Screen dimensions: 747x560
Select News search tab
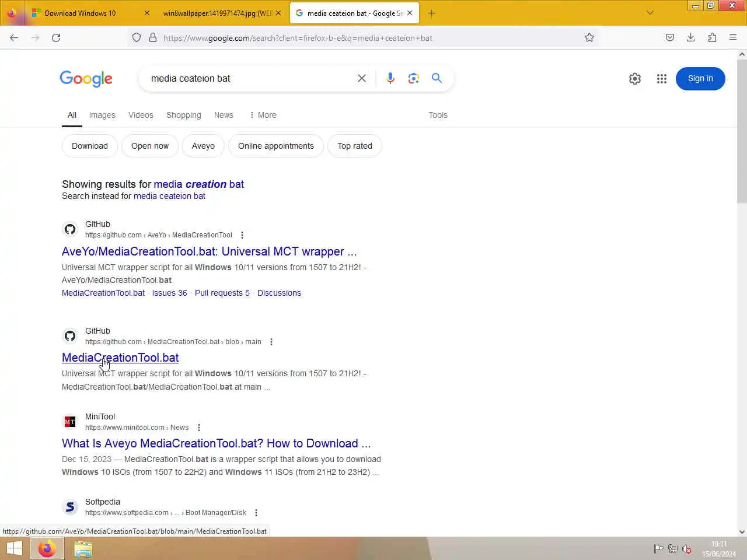224,115
